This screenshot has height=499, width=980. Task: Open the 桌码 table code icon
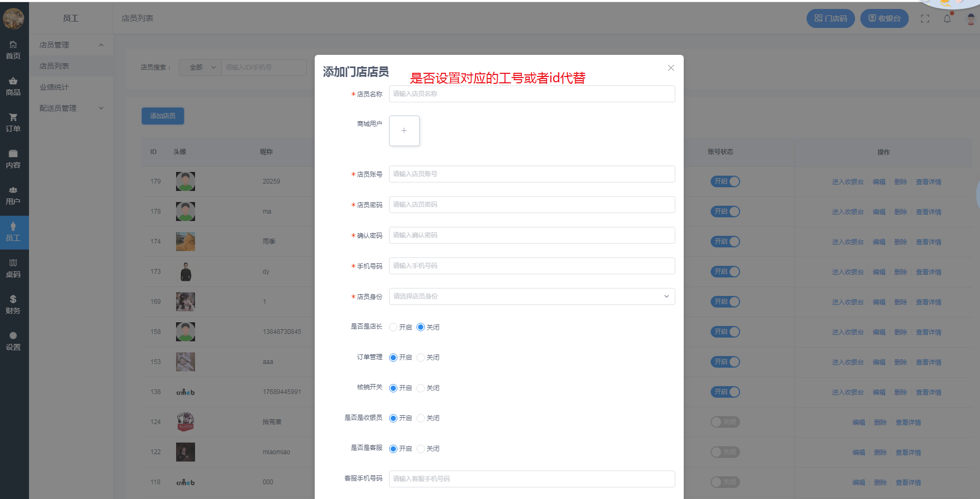pos(13,268)
